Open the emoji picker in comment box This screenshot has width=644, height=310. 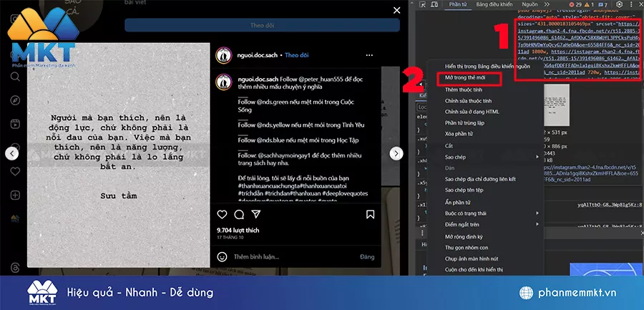tap(222, 257)
